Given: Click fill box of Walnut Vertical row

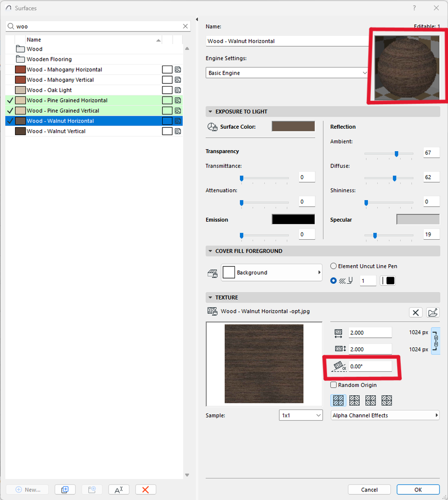Looking at the screenshot, I should point(167,131).
